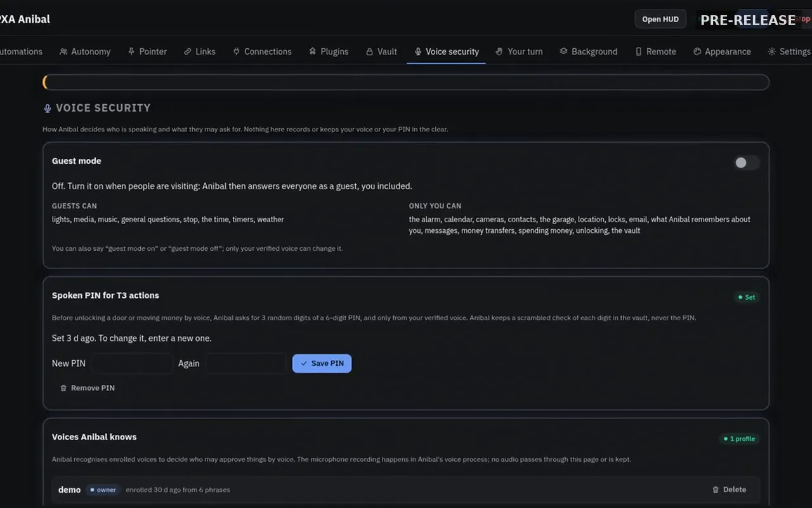
Task: Click the hand icon on Your turn tab
Action: [x=499, y=51]
